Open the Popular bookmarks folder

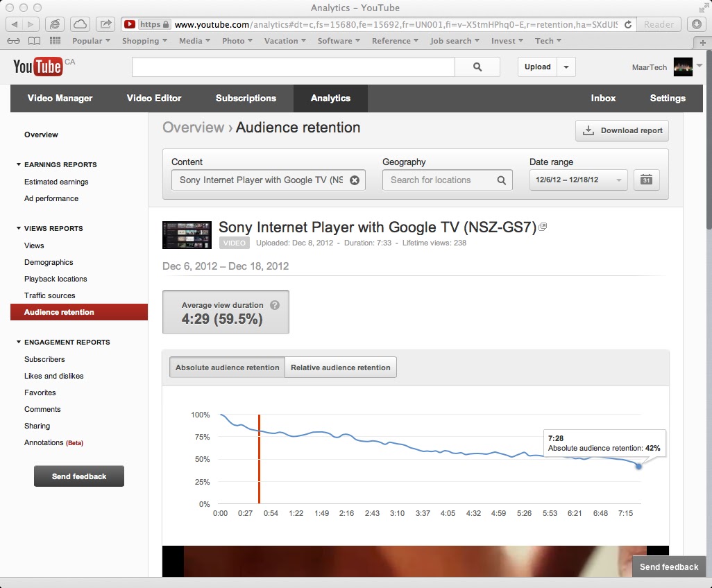pyautogui.click(x=91, y=41)
